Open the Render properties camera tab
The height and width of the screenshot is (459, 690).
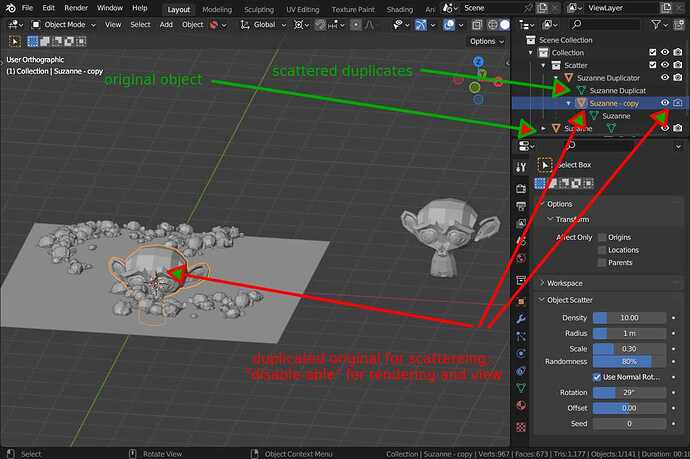point(521,188)
